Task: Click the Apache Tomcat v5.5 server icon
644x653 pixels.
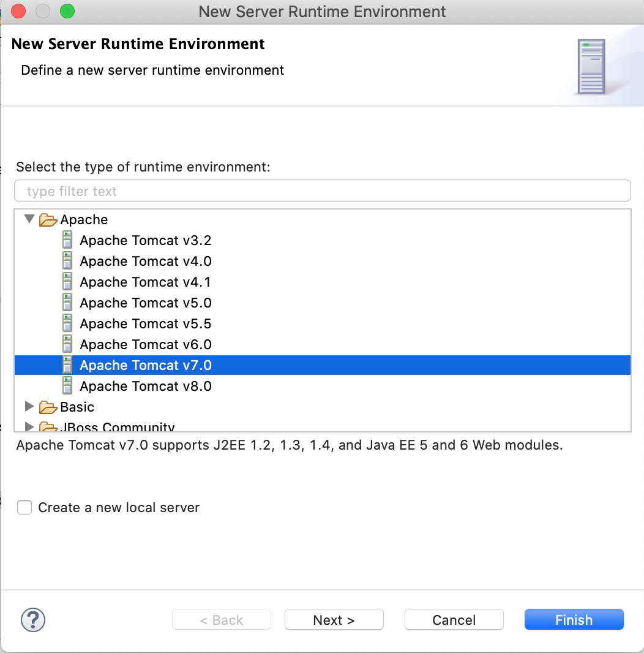Action: (x=67, y=323)
